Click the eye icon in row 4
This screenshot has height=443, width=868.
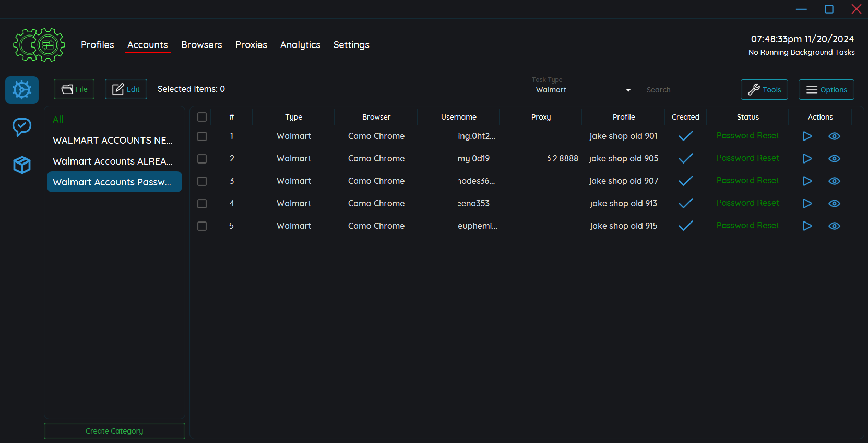(x=834, y=204)
